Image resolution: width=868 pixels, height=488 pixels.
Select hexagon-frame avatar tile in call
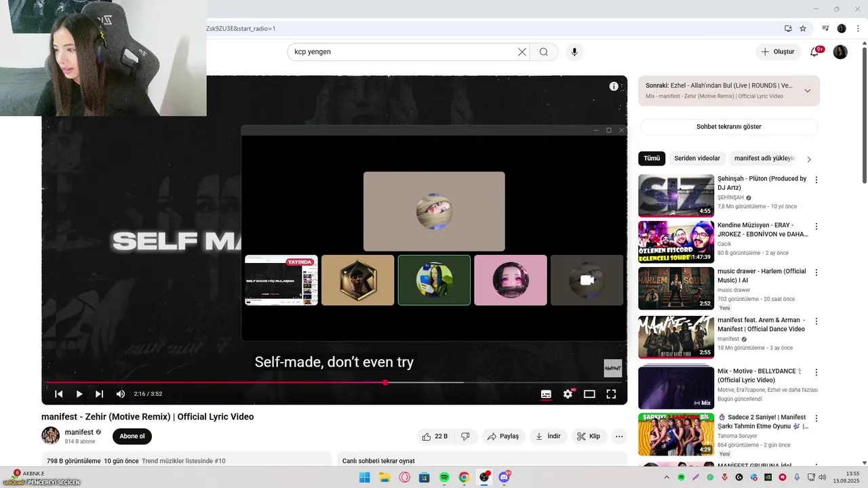coord(357,280)
